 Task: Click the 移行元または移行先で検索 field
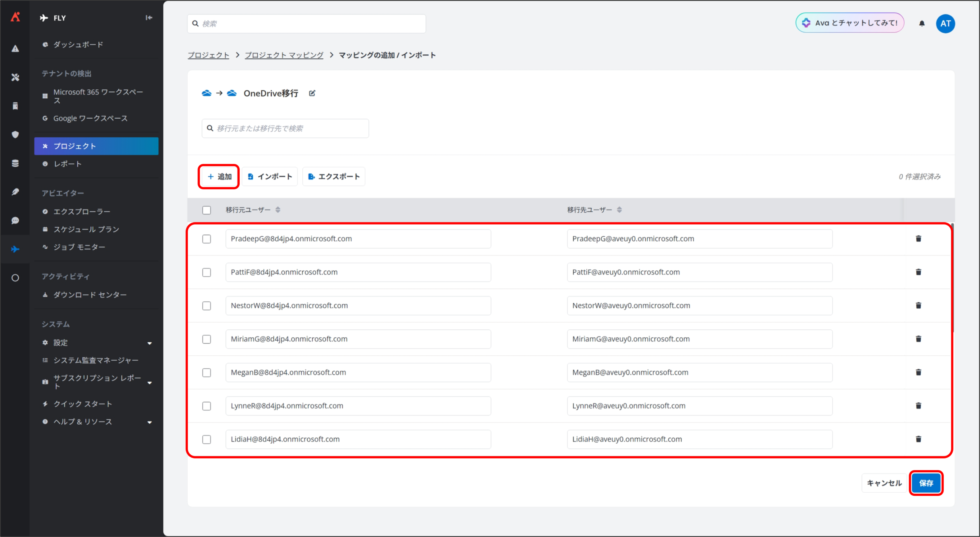coord(285,129)
